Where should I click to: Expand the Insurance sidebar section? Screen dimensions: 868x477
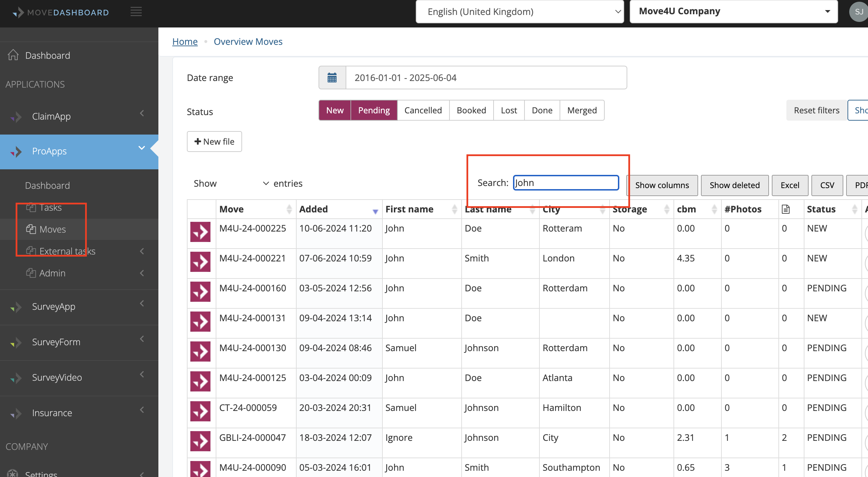tap(142, 410)
